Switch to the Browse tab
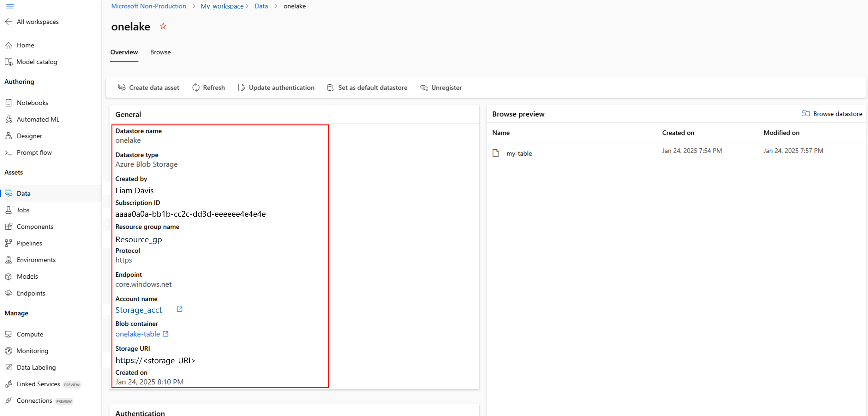 tap(160, 52)
